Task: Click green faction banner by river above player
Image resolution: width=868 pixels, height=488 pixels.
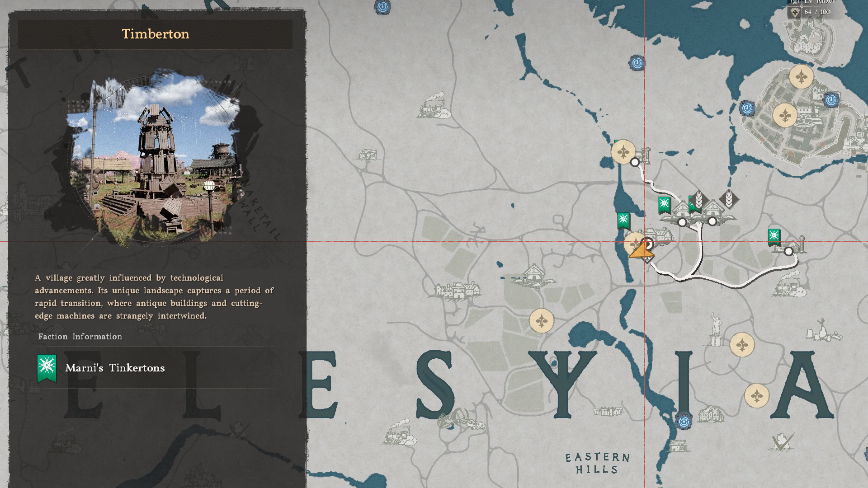Action: [623, 221]
